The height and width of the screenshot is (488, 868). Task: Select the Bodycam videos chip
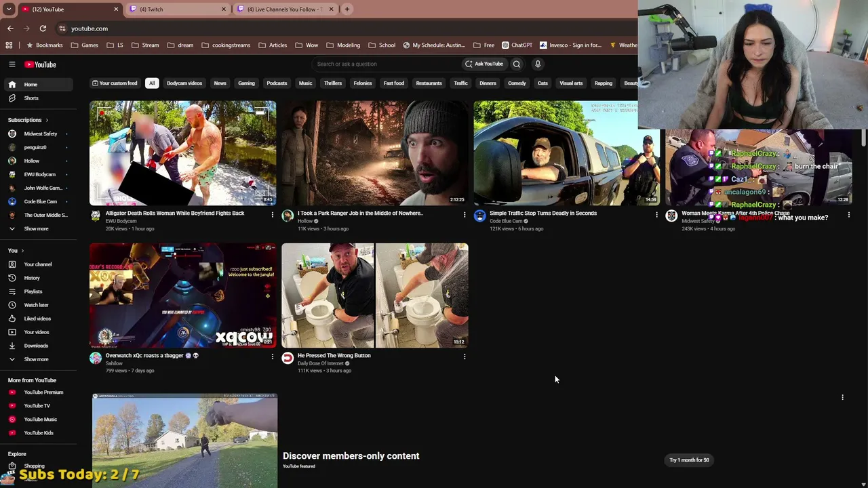tap(184, 83)
